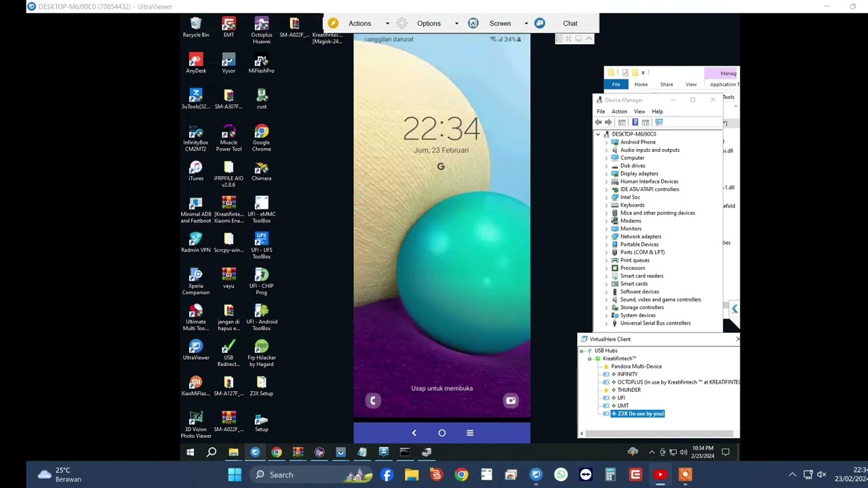Launch InfinityBox CM2MT2 shortcut
This screenshot has width=868, height=488.
[195, 139]
